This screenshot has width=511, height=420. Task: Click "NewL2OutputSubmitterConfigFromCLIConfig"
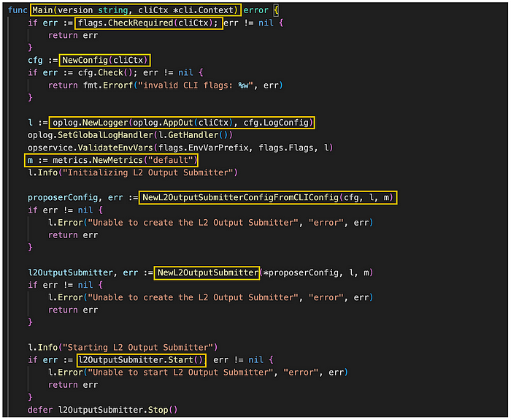click(x=240, y=198)
